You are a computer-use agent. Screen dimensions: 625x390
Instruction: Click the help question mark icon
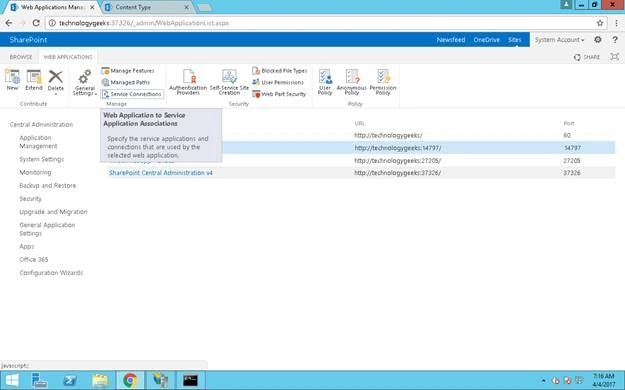coord(615,39)
